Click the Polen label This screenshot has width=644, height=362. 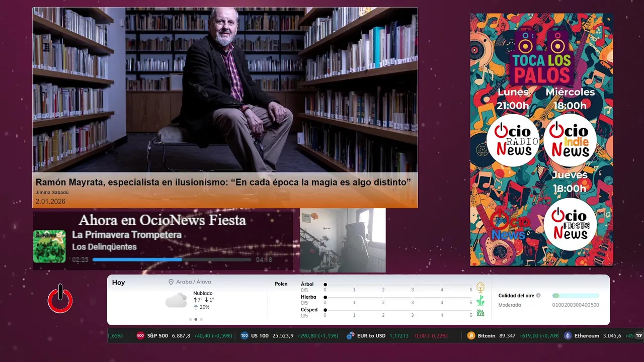281,284
